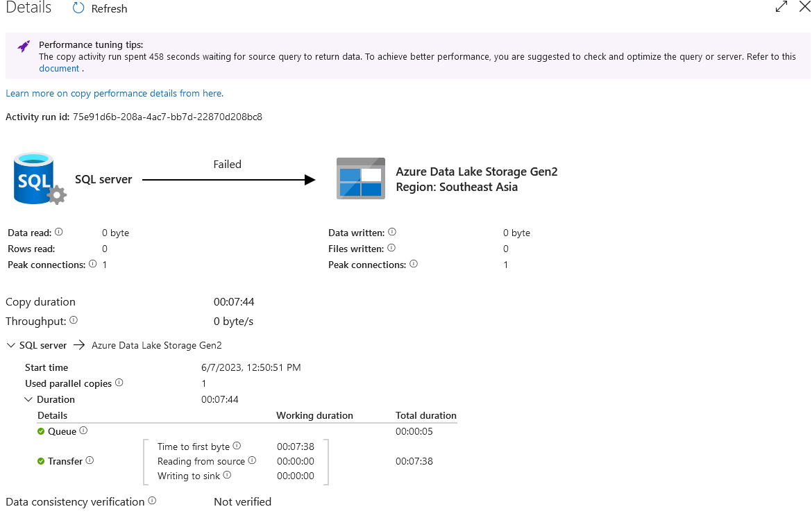Click Throughput value 0 byte/s
Screen dimensions: 812x525
(234, 322)
